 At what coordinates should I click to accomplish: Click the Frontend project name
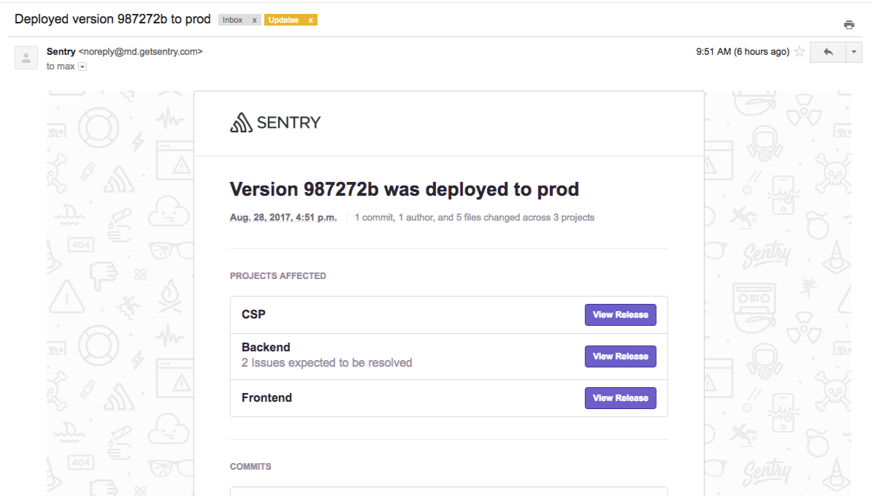coord(267,398)
